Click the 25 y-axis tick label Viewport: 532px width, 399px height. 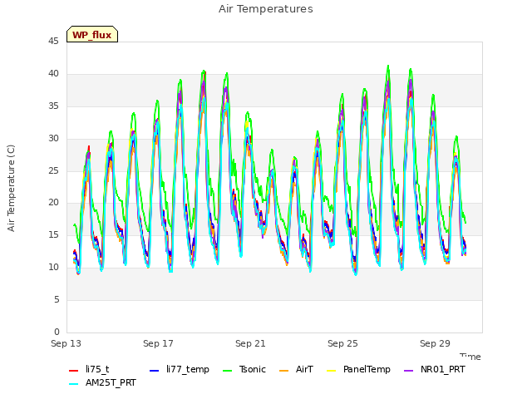pyautogui.click(x=53, y=170)
